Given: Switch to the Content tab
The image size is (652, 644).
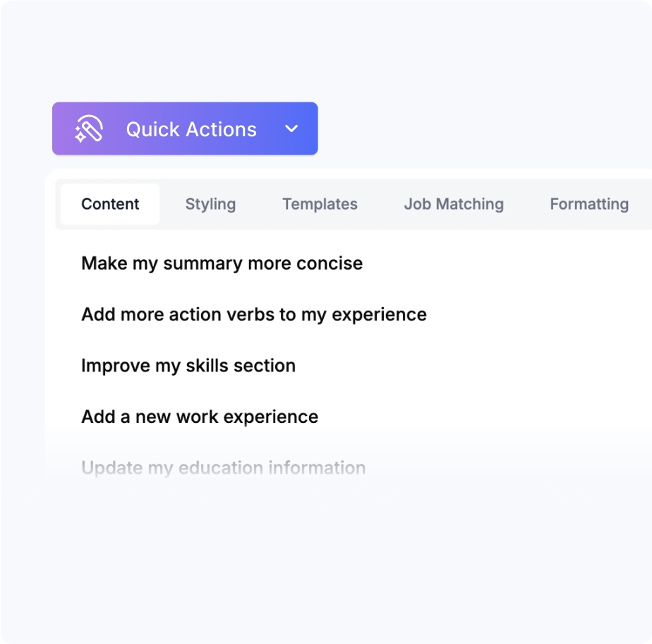Looking at the screenshot, I should pyautogui.click(x=110, y=204).
